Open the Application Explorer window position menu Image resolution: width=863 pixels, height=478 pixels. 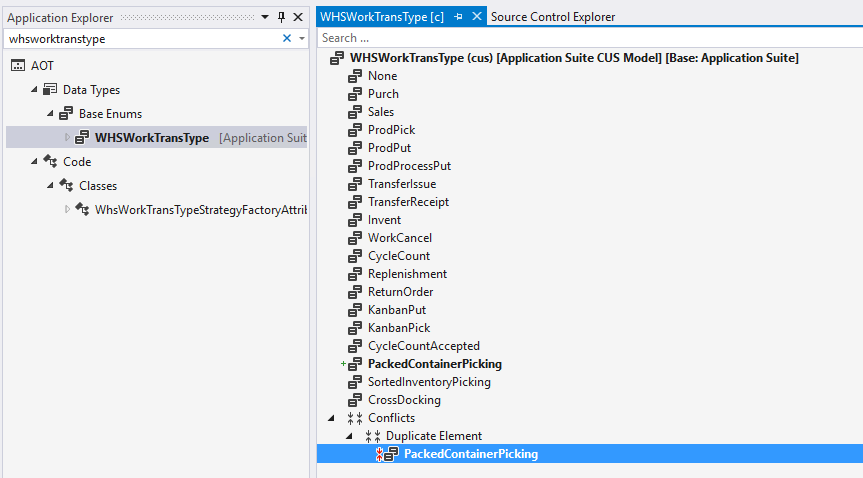pos(265,17)
